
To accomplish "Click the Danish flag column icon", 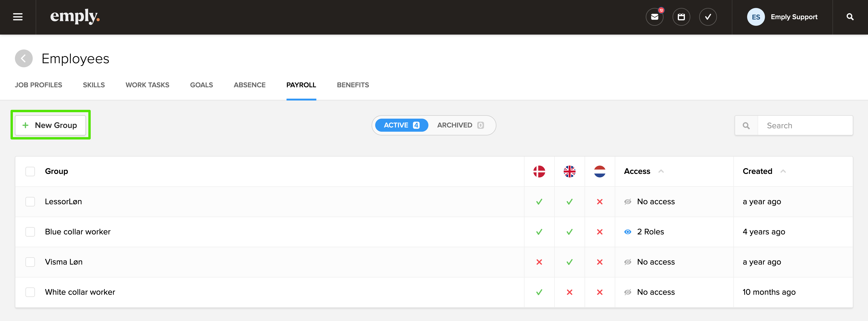I will pyautogui.click(x=539, y=172).
